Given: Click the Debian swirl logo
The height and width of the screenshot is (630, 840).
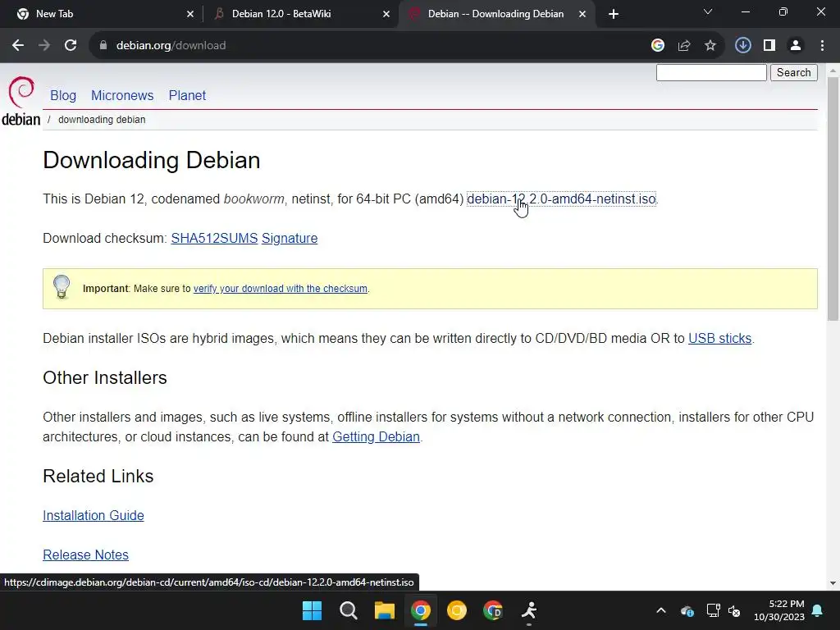Looking at the screenshot, I should 21,101.
